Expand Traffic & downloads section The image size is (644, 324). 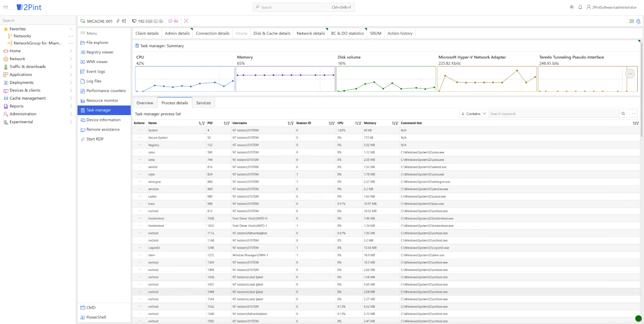tap(71, 67)
